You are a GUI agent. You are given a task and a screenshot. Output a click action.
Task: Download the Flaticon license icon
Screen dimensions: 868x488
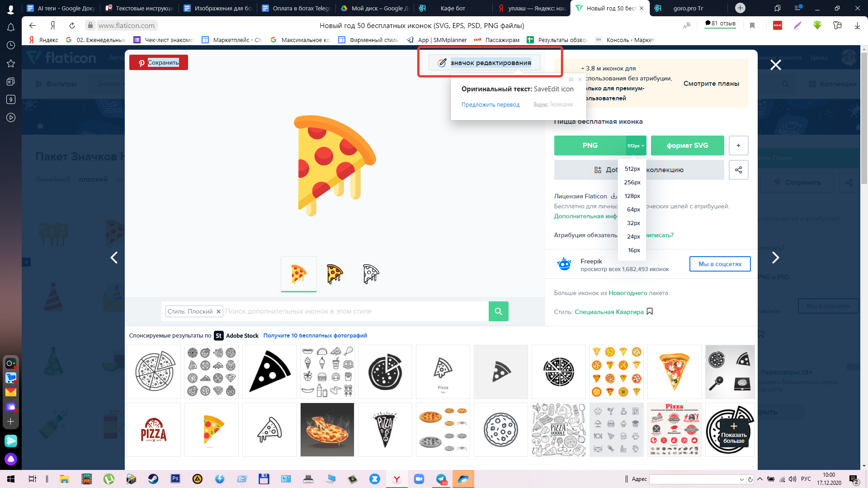coord(614,196)
